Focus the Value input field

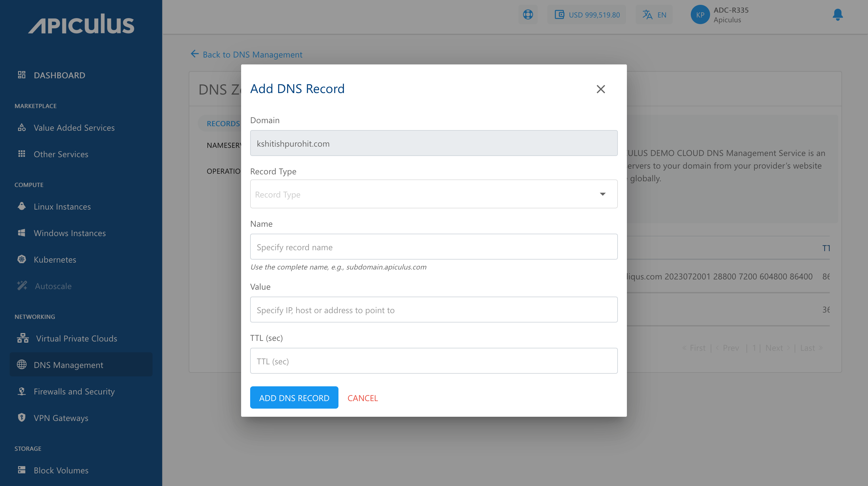tap(434, 310)
